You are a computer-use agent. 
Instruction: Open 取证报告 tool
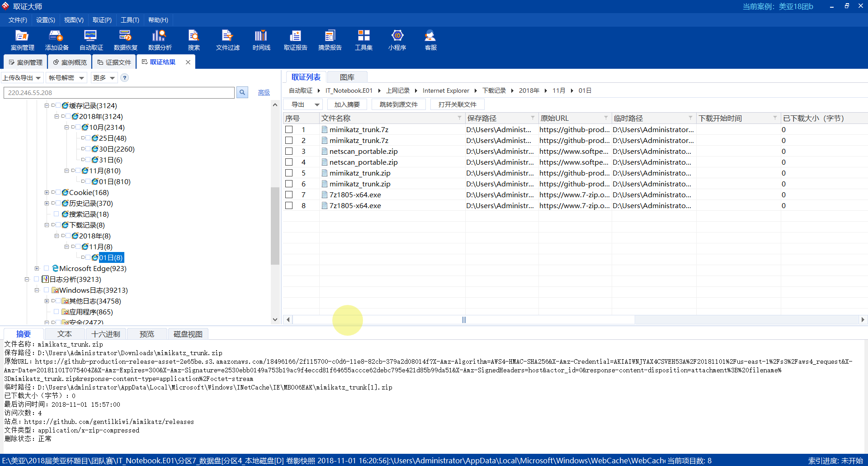tap(295, 40)
